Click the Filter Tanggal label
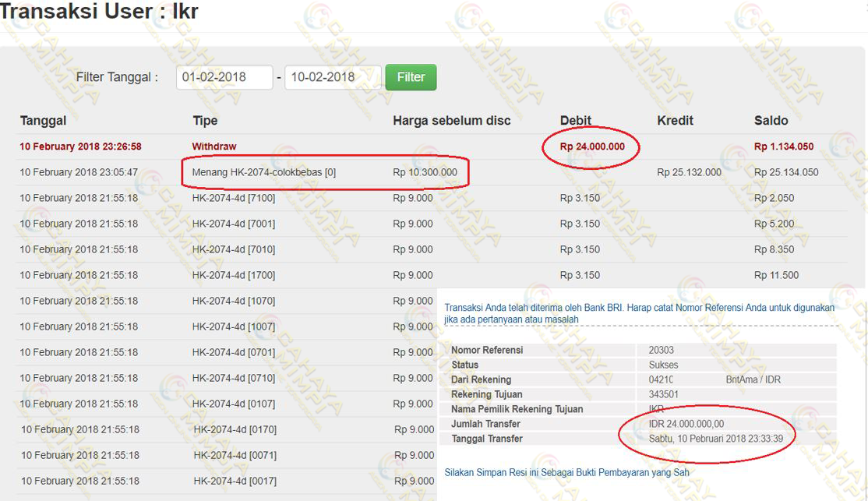The image size is (868, 501). 117,77
